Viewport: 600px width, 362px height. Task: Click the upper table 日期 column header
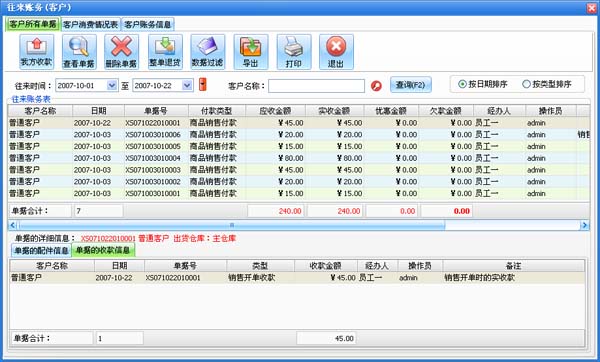[x=98, y=111]
